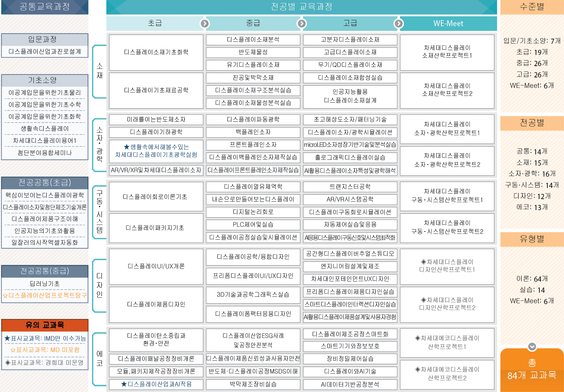
Task: Click the 디스플레이소재기초화학 course box
Action: (x=156, y=52)
